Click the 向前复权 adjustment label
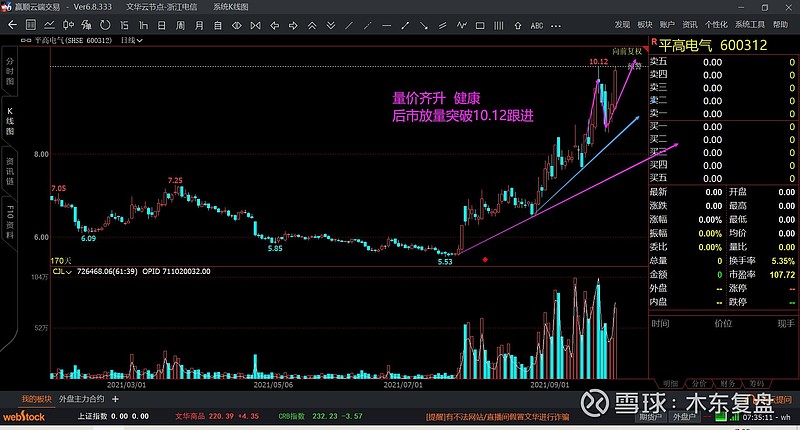 pyautogui.click(x=627, y=52)
